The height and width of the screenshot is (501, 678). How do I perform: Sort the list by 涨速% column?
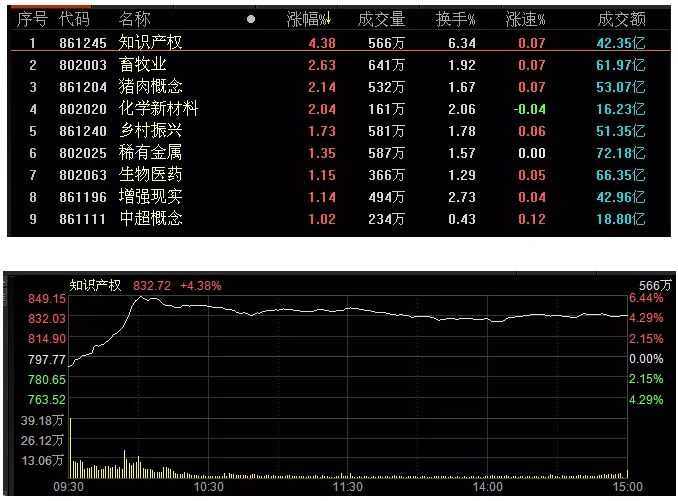[x=526, y=19]
